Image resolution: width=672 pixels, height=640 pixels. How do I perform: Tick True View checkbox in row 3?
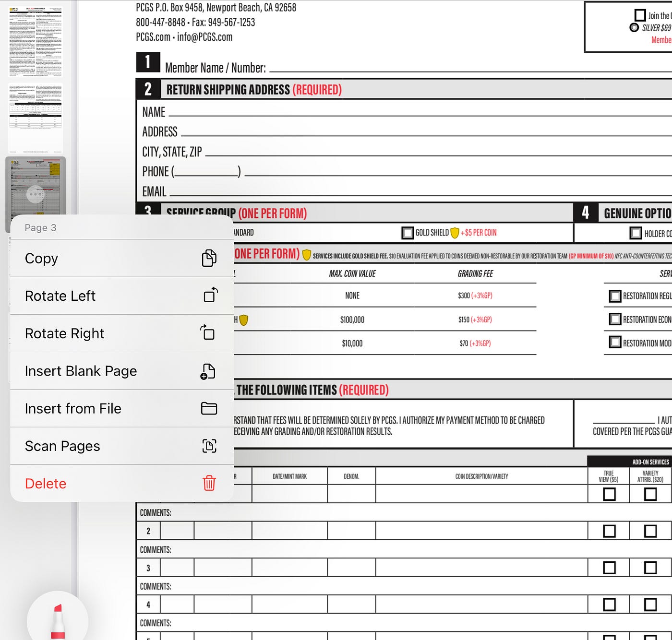click(x=609, y=568)
